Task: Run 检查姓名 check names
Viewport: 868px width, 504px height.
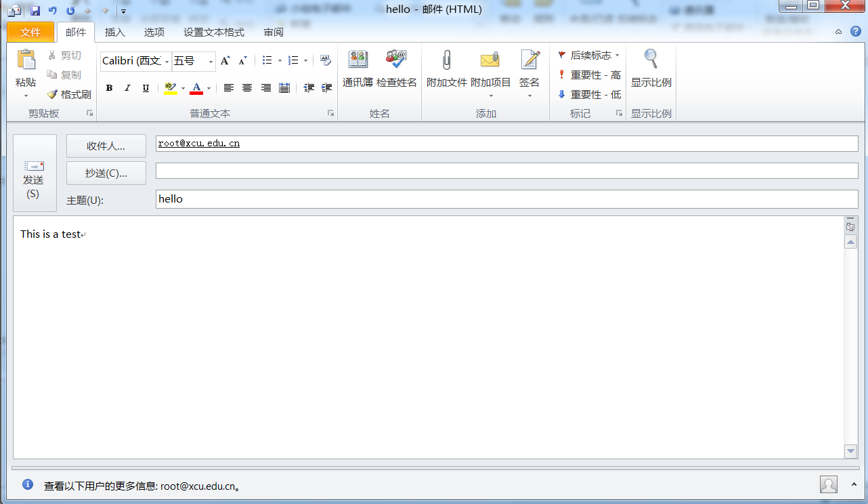Action: point(397,69)
